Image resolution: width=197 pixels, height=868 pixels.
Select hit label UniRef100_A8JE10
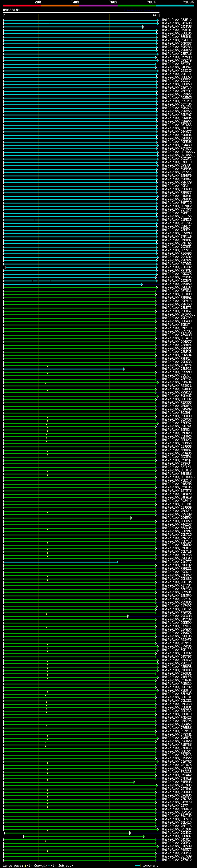[x=177, y=20]
